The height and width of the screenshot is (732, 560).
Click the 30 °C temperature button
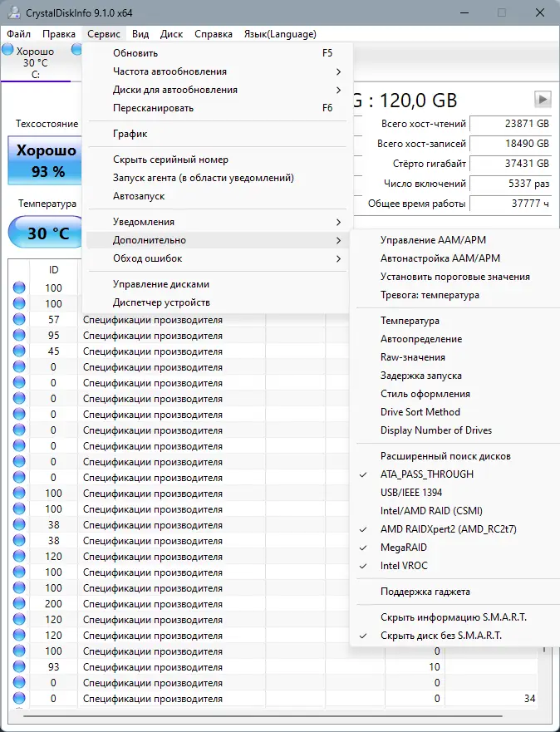click(x=47, y=233)
